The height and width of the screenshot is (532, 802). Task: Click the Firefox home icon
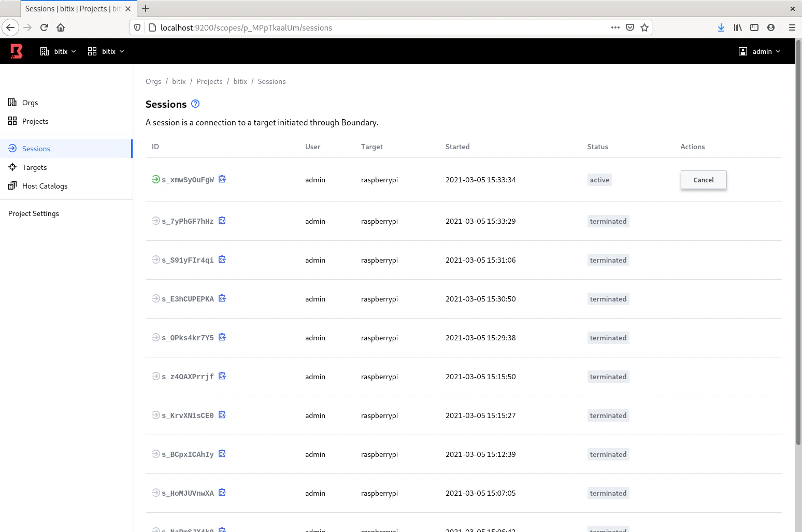(x=61, y=27)
